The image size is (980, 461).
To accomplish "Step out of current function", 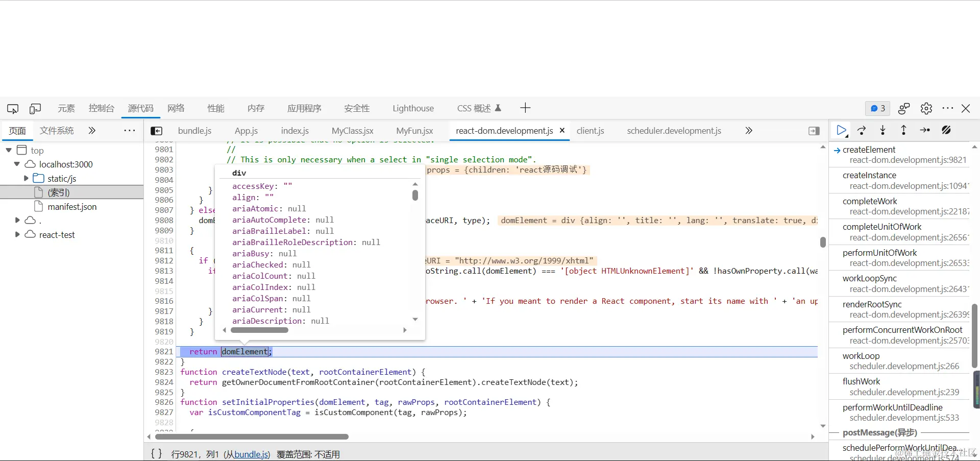I will [x=903, y=130].
